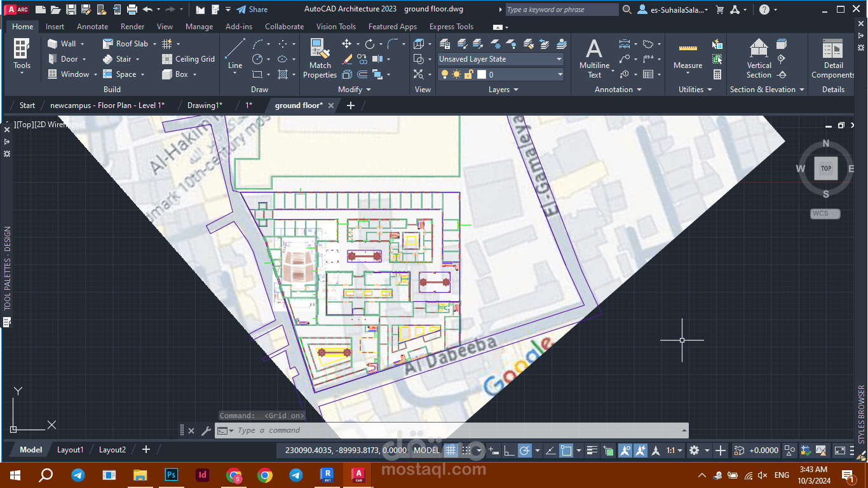This screenshot has width=868, height=488.
Task: Add a new drawing tab with plus
Action: coord(350,105)
